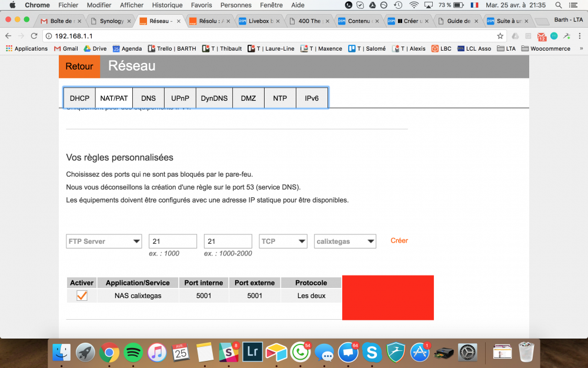Image resolution: width=588 pixels, height=368 pixels.
Task: Open System Preferences gear in dock
Action: click(x=467, y=352)
